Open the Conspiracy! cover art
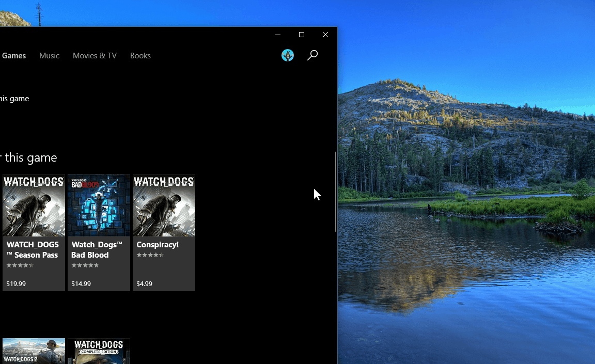Screen dimensions: 595x364 point(164,205)
